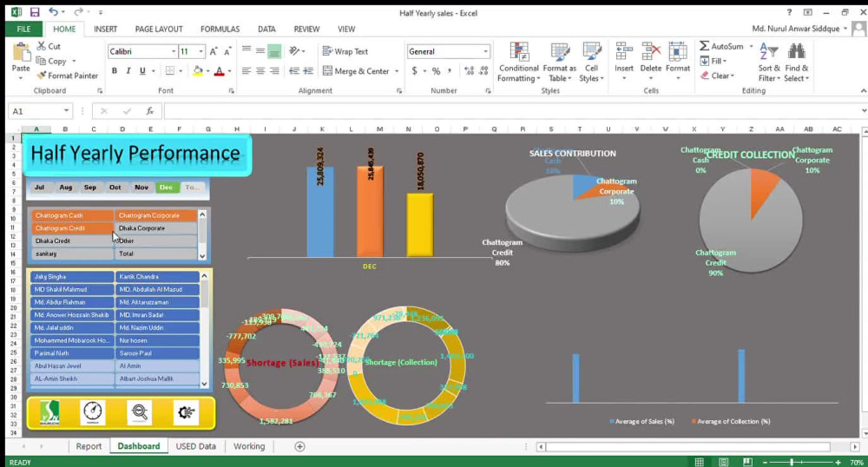This screenshot has width=868, height=467.
Task: Open the FILE menu
Action: (x=23, y=29)
